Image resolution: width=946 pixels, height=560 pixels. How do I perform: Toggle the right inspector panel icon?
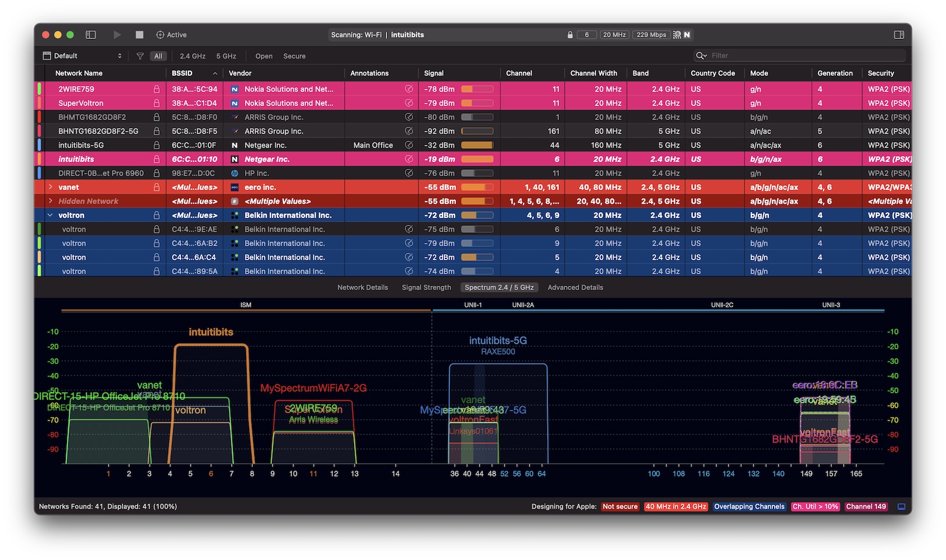tap(899, 35)
